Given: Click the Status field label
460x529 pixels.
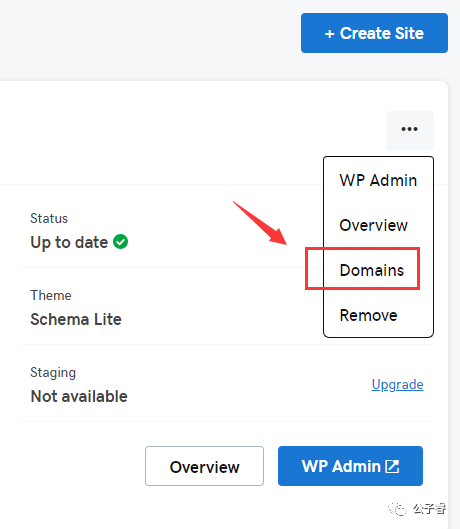Looking at the screenshot, I should [49, 218].
